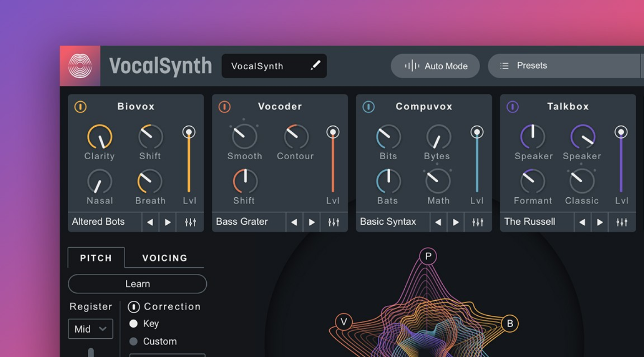Toggle the Talkbox module power
644x357 pixels.
tap(512, 107)
